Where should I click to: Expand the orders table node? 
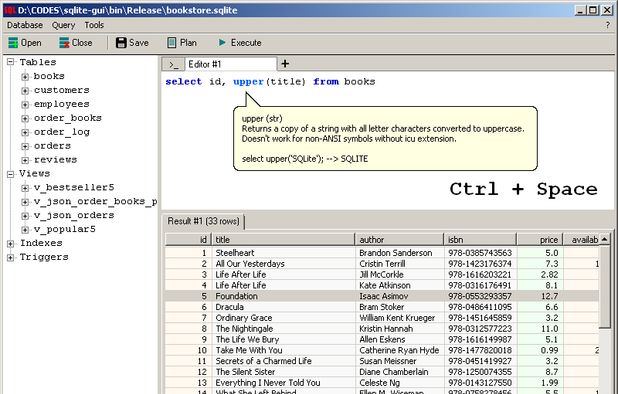pyautogui.click(x=25, y=146)
